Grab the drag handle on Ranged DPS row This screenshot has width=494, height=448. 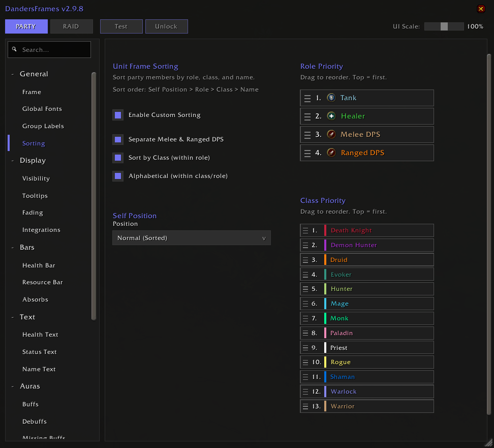click(307, 153)
